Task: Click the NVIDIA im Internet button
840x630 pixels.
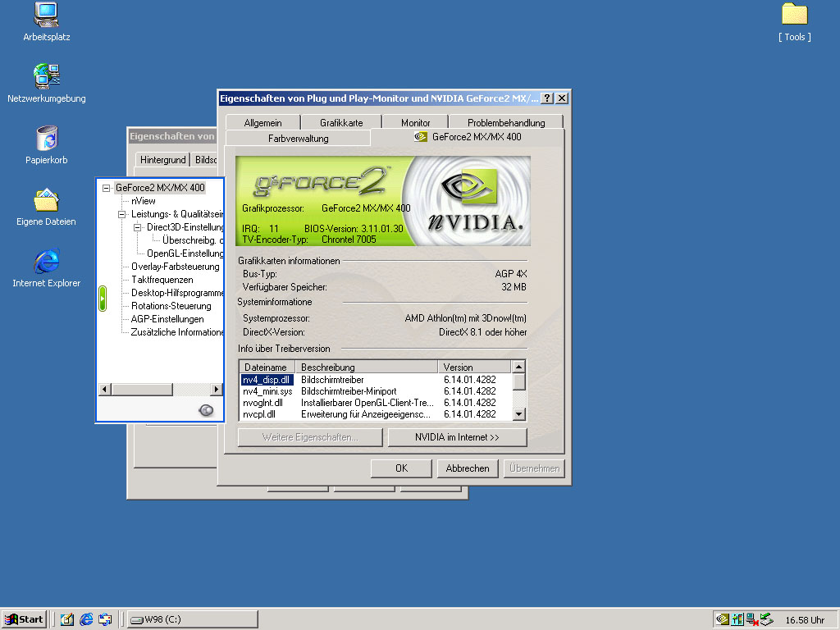Action: pyautogui.click(x=457, y=437)
